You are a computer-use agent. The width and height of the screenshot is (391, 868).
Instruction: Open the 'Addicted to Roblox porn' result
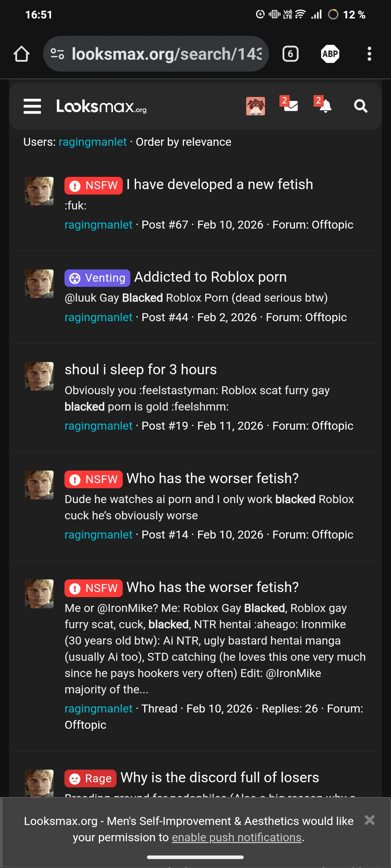[210, 277]
